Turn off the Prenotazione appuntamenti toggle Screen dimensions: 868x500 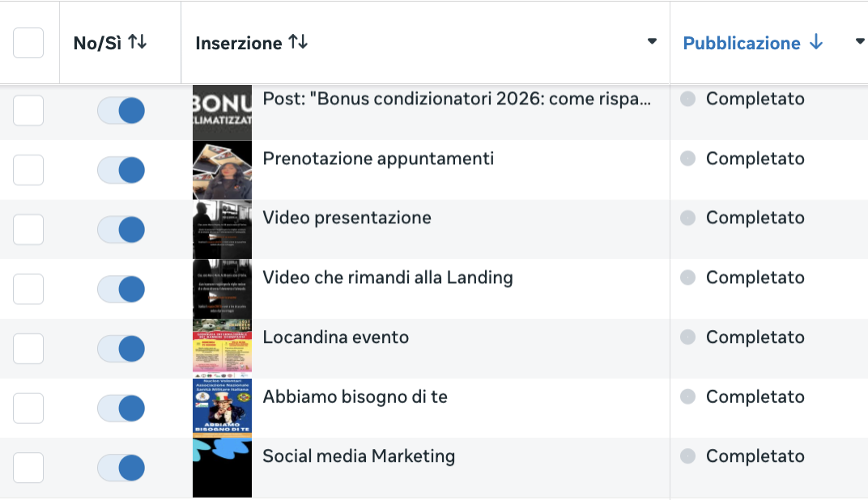click(121, 170)
